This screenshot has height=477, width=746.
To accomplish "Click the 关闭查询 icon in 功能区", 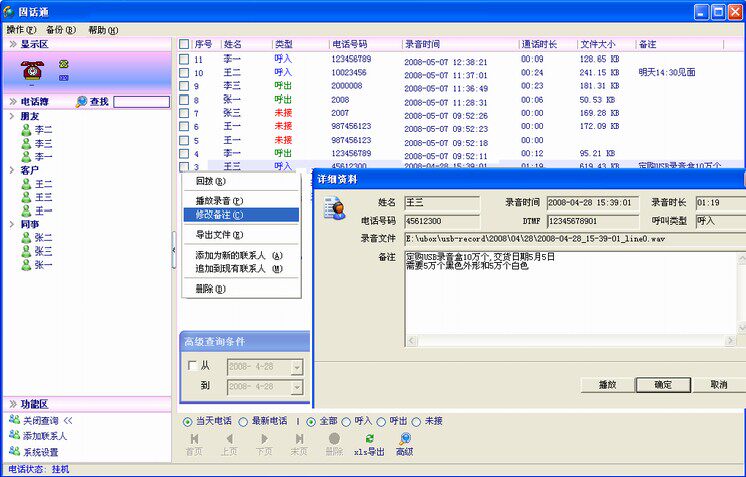I will tap(14, 420).
